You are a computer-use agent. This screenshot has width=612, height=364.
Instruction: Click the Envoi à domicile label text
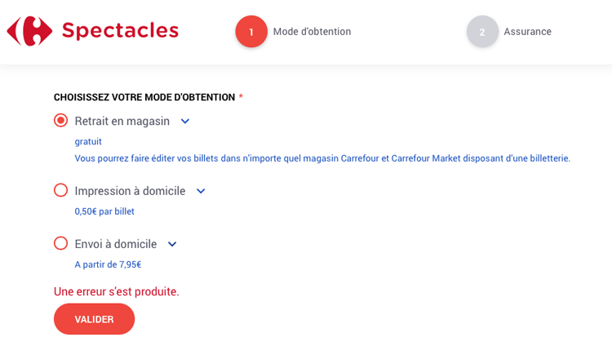(x=116, y=244)
